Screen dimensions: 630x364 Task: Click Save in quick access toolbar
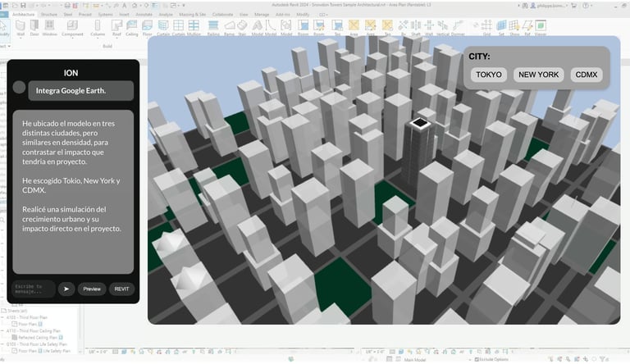coord(23,6)
